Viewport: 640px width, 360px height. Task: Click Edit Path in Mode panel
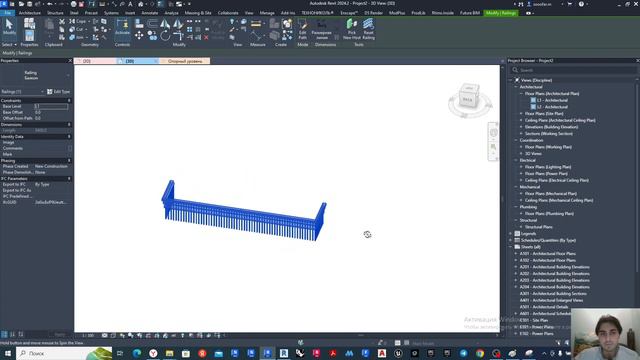(x=302, y=29)
